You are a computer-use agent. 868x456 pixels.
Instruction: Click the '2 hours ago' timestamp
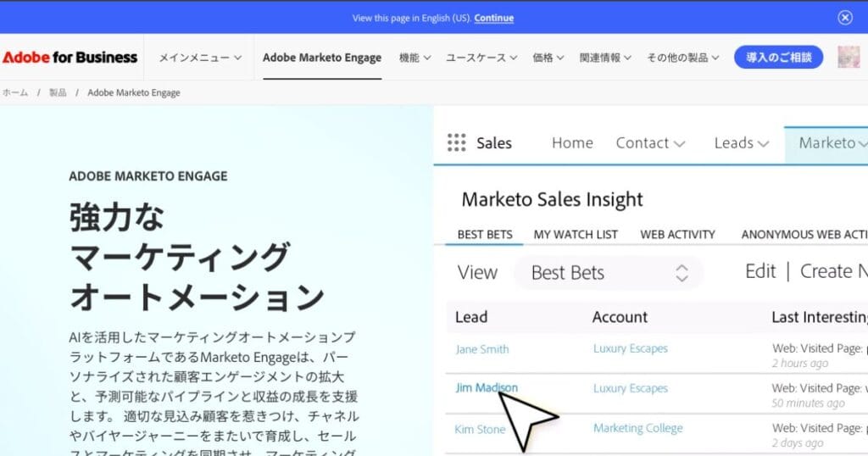coord(800,364)
